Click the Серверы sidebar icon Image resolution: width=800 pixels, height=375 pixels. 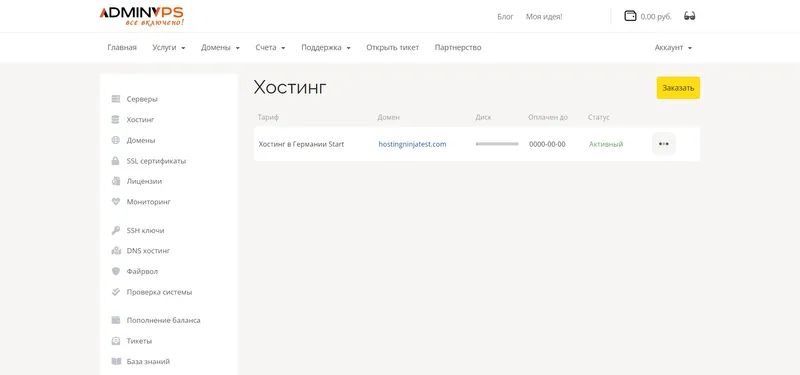coord(116,99)
